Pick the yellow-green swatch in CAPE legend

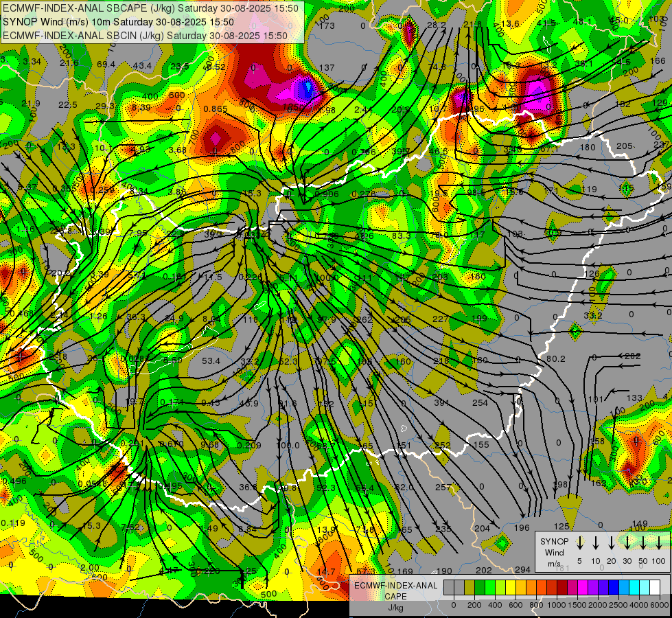pyautogui.click(x=500, y=587)
